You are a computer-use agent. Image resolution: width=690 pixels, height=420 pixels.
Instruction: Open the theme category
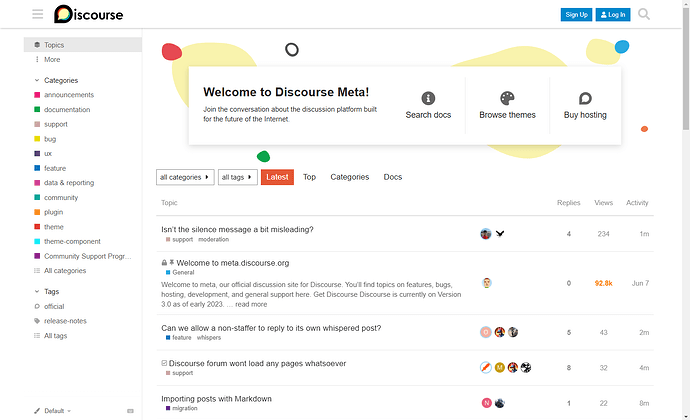[x=54, y=227]
